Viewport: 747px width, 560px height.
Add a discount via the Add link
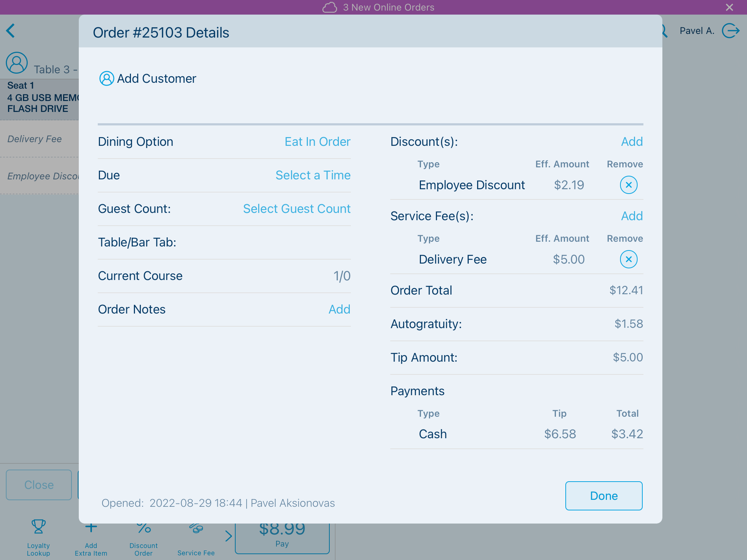click(632, 141)
